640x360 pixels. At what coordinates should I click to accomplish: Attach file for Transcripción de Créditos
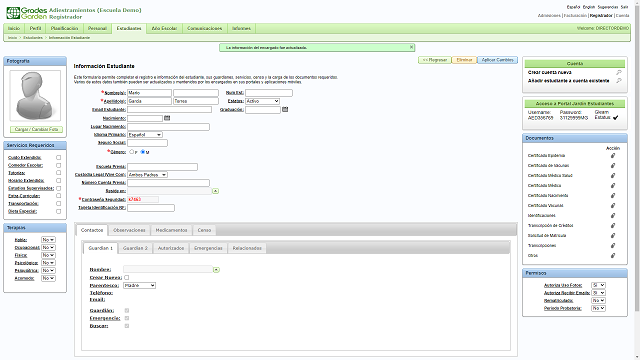[613, 226]
